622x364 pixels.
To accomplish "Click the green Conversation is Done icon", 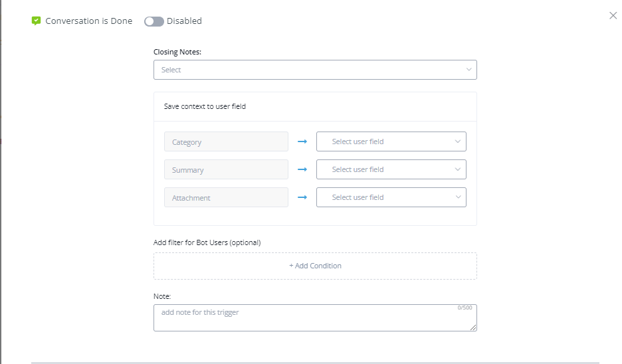I will click(x=37, y=21).
